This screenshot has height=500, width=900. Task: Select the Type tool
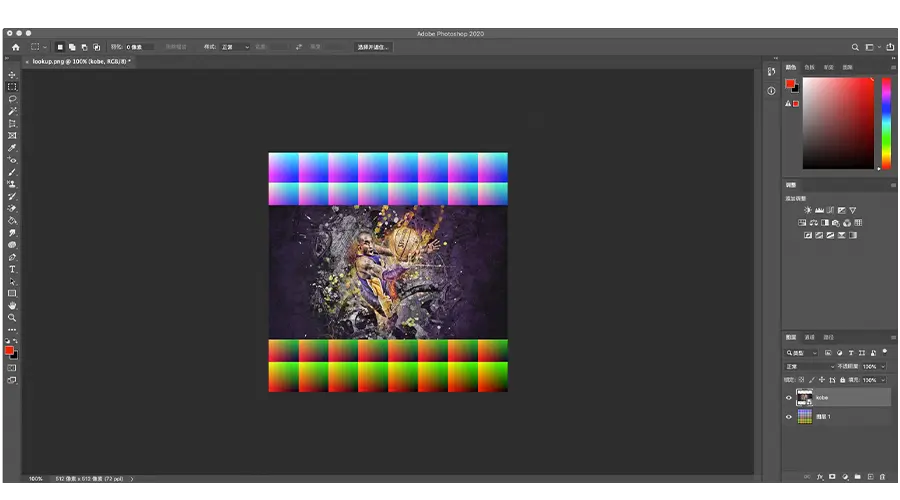[x=12, y=269]
